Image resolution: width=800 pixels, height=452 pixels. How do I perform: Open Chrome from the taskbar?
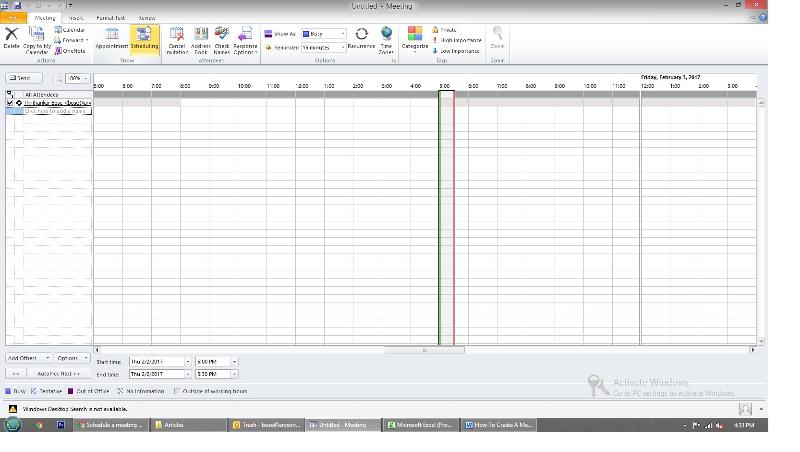[39, 424]
